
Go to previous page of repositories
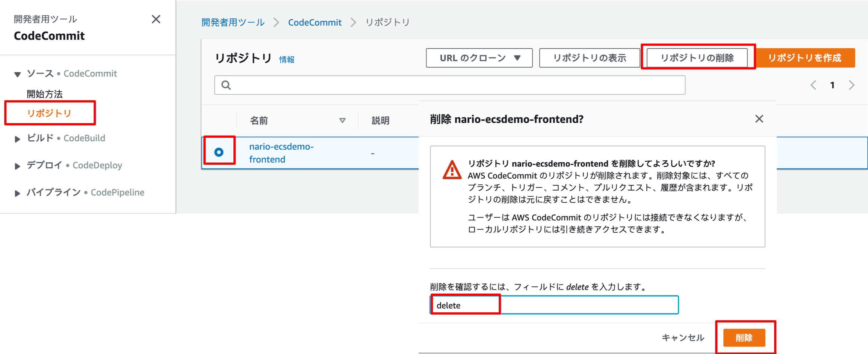click(x=814, y=85)
